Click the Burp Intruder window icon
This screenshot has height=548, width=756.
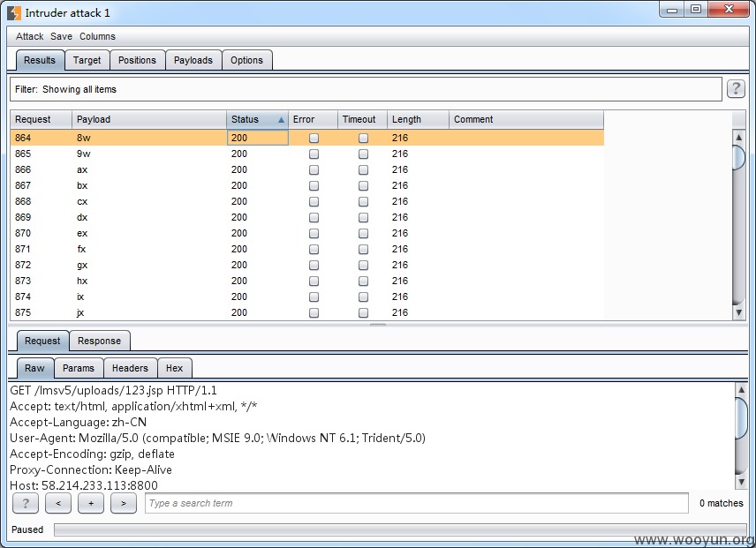pos(14,13)
